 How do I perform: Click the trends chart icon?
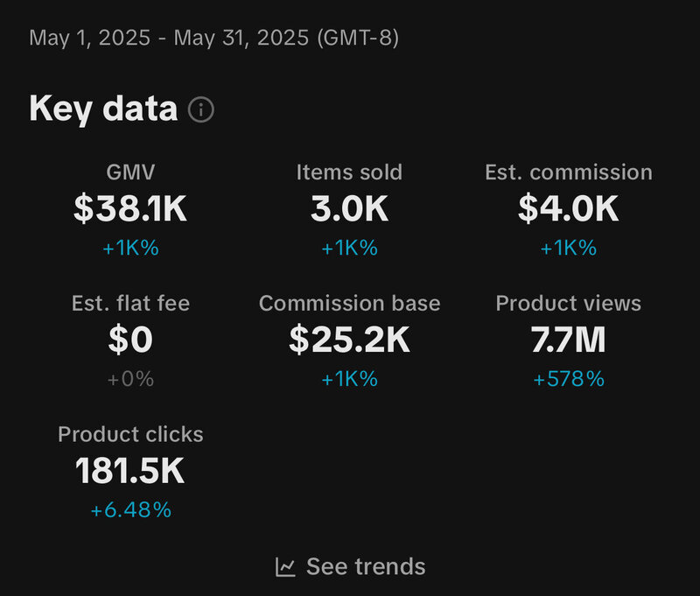[285, 567]
